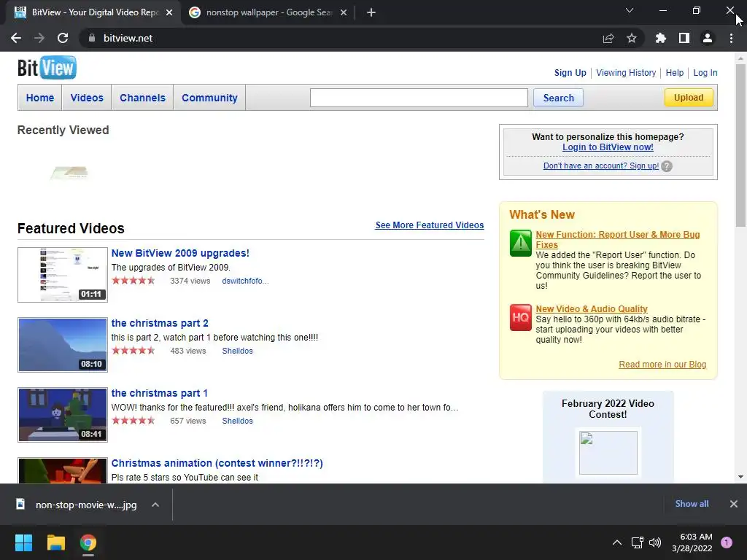Close the downloads bar
Screen dimensions: 747x560
(x=734, y=504)
